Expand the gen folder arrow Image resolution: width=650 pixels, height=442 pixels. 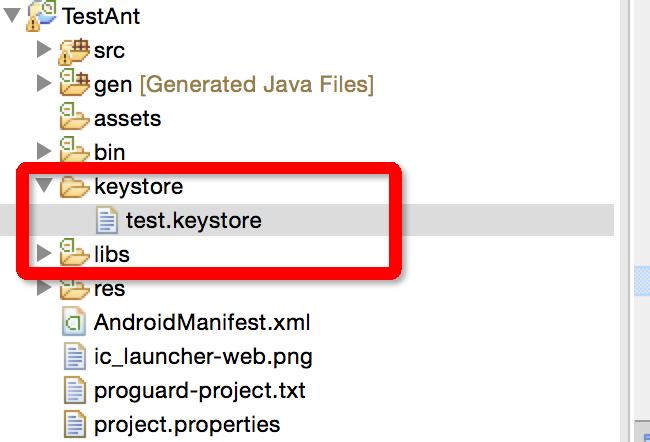pyautogui.click(x=43, y=84)
